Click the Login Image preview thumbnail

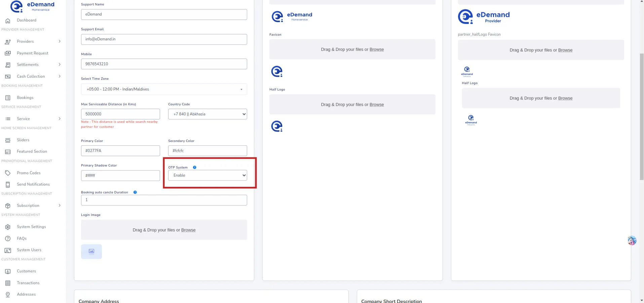pos(91,252)
